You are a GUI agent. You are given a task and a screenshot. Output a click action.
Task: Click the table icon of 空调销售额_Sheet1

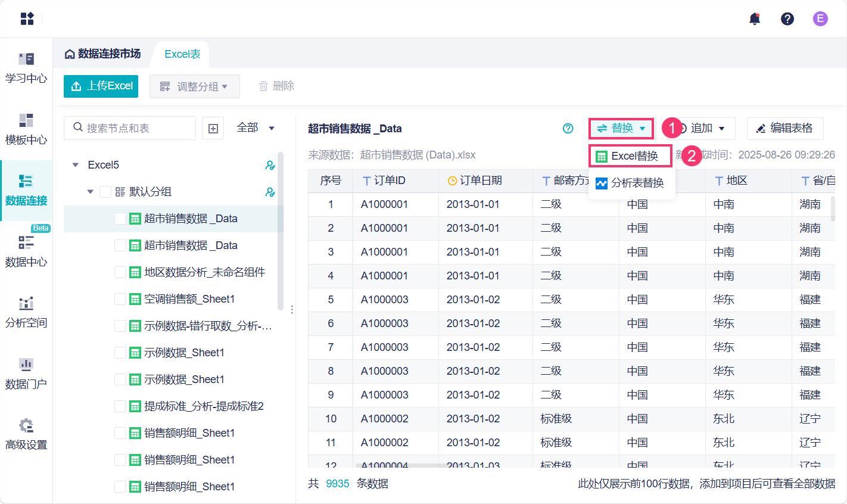click(135, 299)
